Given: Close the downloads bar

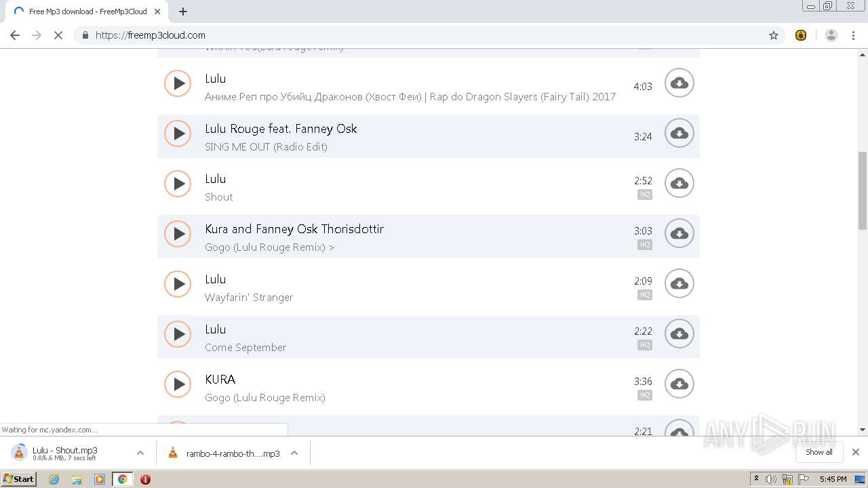Looking at the screenshot, I should coord(856,452).
